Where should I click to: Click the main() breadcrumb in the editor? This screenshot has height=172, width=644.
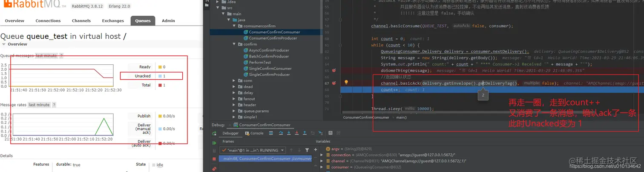point(402,117)
